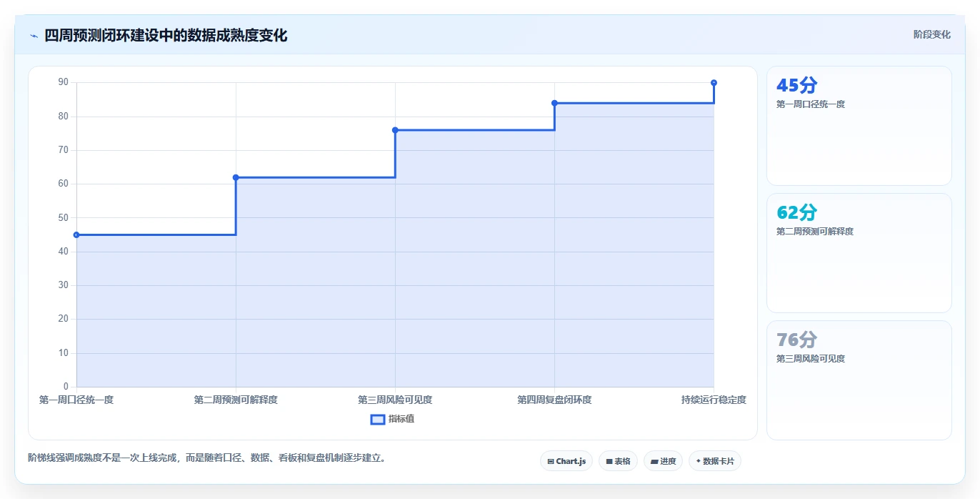Toggle the 指标值 legend item
The width and height of the screenshot is (980, 499).
pos(392,419)
